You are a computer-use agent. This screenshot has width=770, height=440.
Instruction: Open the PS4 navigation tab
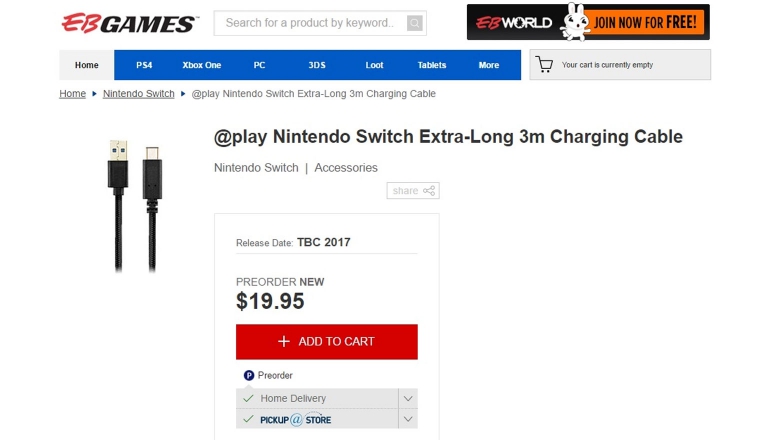[x=144, y=65]
